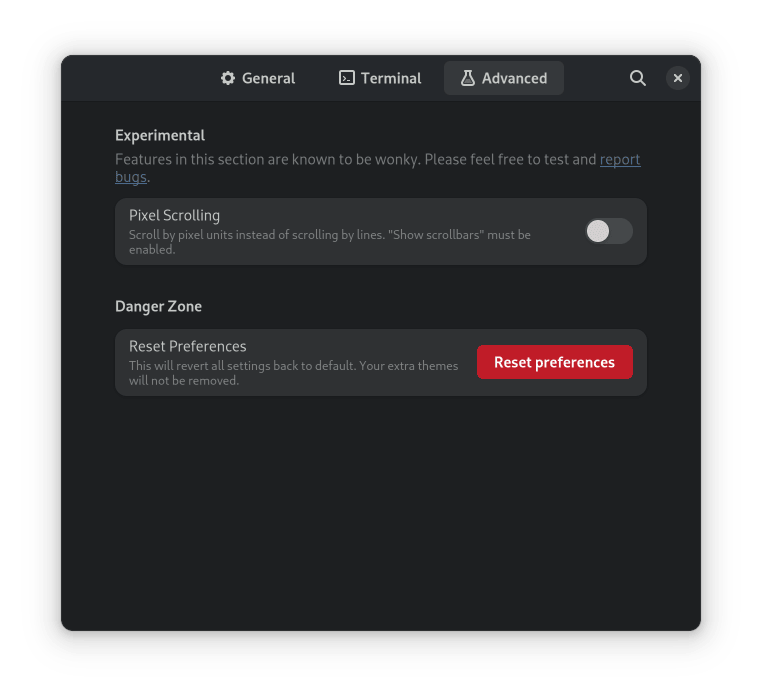Switch to the General tab label
Image resolution: width=762 pixels, height=698 pixels.
pyautogui.click(x=268, y=78)
